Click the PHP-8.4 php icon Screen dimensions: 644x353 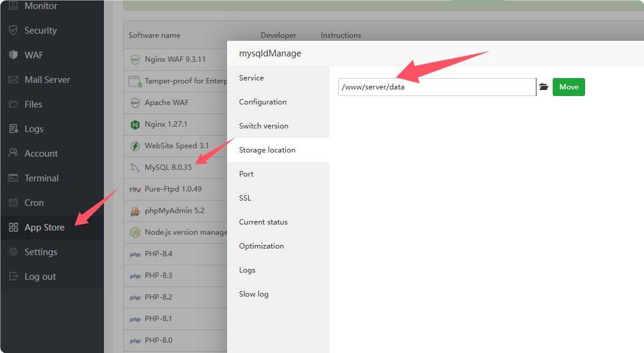click(135, 255)
